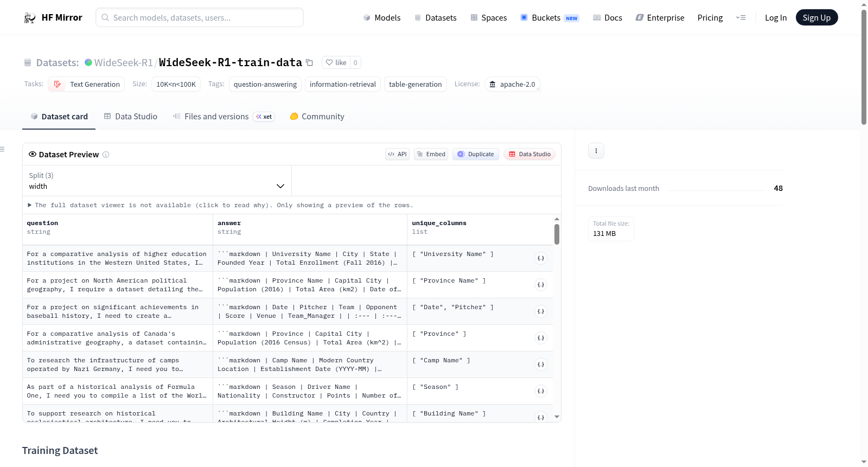This screenshot has width=868, height=467.
Task: Open the API button in the preview header
Action: pyautogui.click(x=397, y=154)
